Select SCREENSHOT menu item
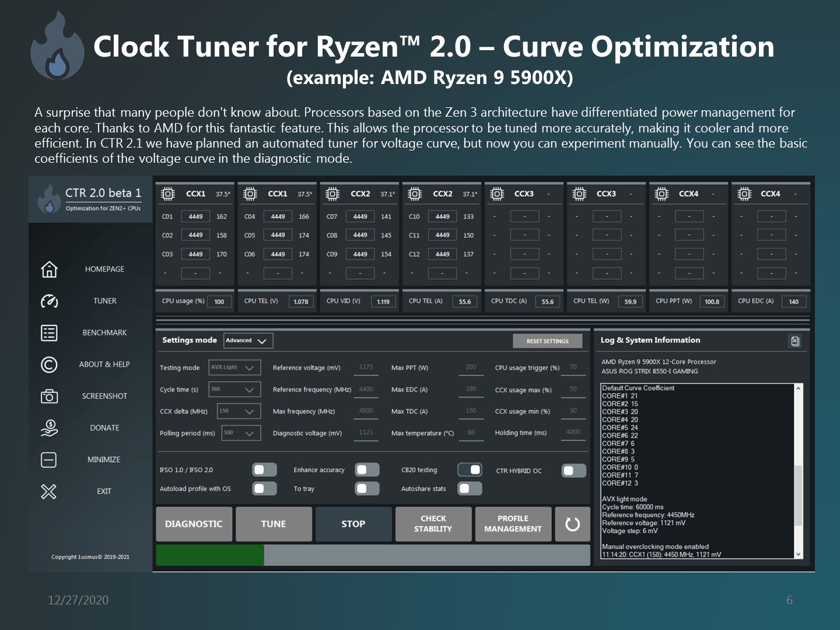840x630 pixels. pos(104,396)
